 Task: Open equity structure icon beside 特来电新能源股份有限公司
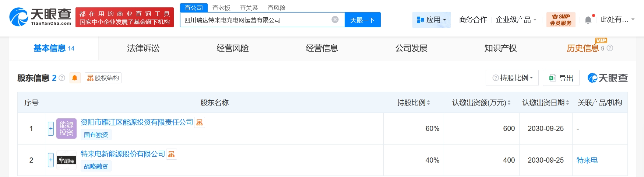click(172, 154)
